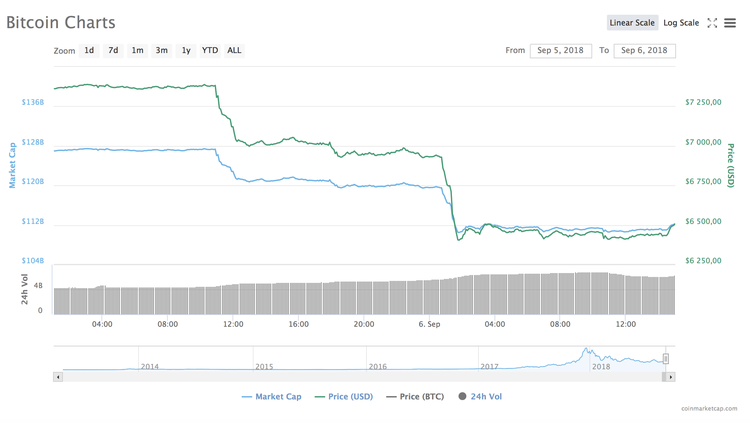This screenshot has width=750, height=423.
Task: Click the navigator right scroll arrow
Action: click(671, 377)
